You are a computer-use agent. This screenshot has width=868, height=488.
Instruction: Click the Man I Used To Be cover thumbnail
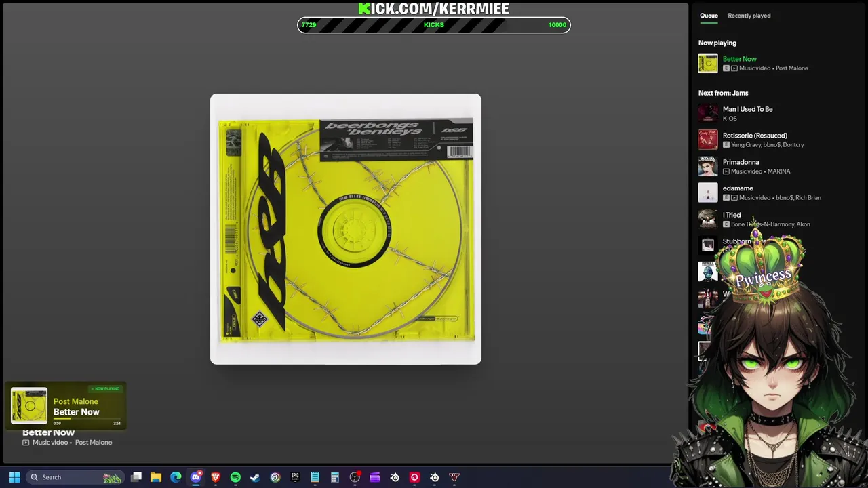tap(708, 113)
